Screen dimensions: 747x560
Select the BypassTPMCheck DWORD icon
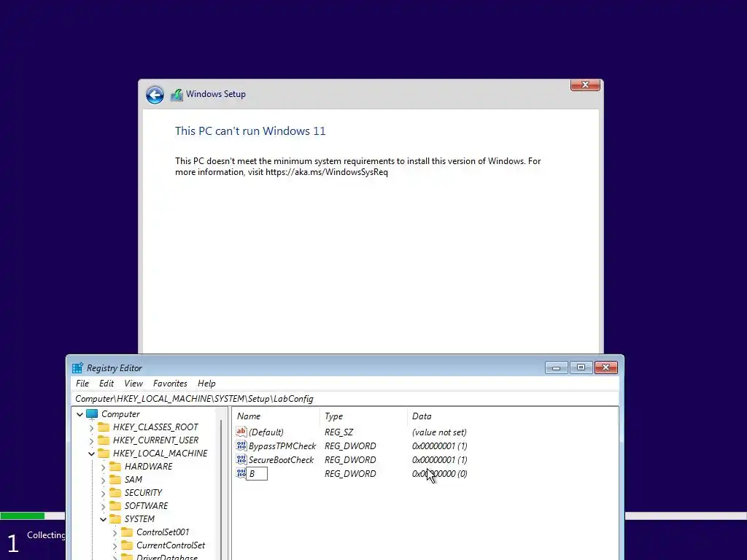[x=241, y=446]
